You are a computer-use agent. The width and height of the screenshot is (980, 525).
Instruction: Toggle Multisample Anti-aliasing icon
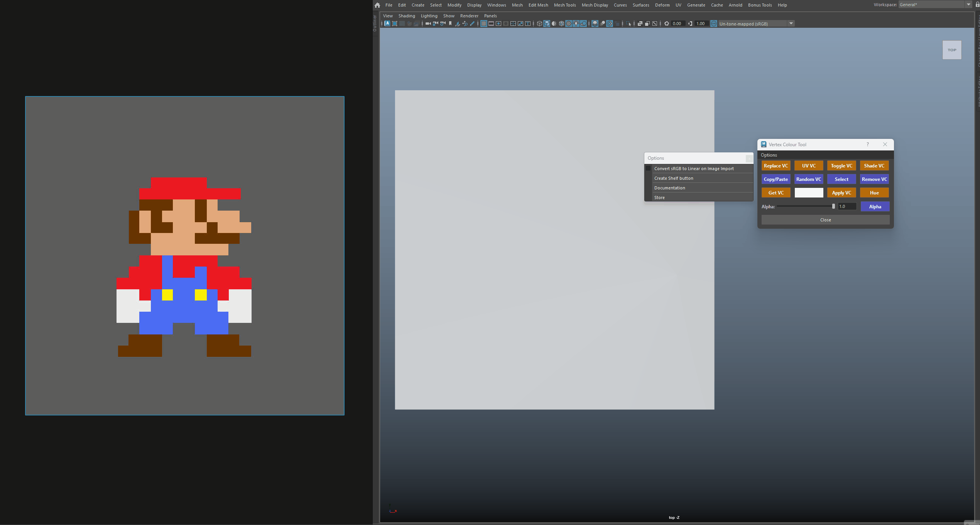point(610,24)
